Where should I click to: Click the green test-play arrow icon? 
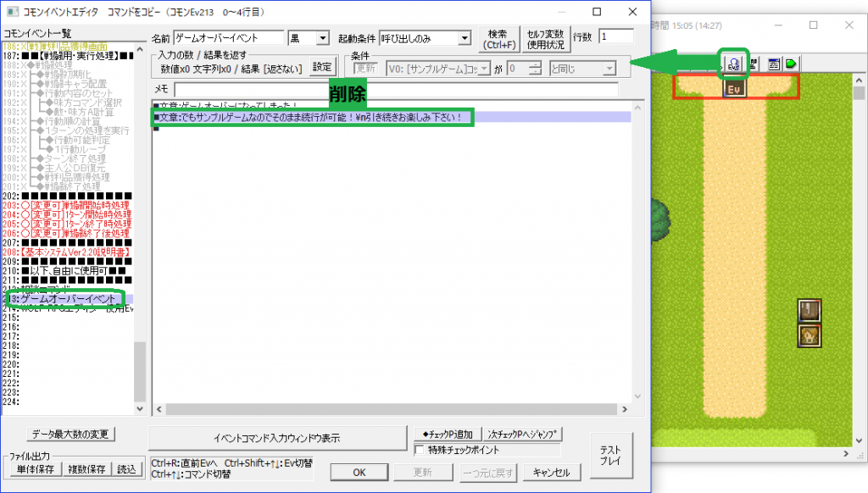coord(791,64)
